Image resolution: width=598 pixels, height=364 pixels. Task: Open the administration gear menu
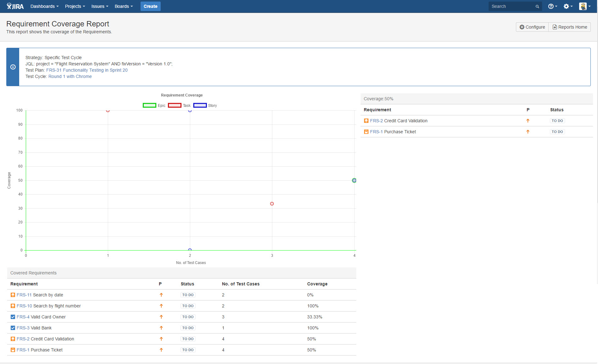coord(568,6)
